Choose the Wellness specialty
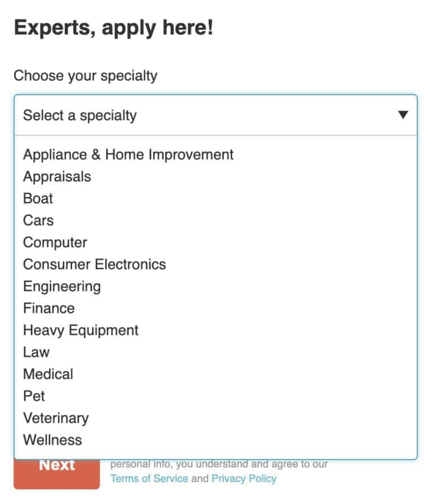Image resolution: width=433 pixels, height=504 pixels. [x=52, y=440]
